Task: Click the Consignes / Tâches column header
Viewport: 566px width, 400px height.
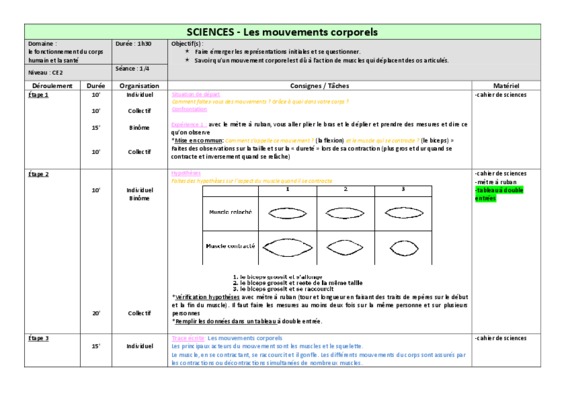Action: 319,86
